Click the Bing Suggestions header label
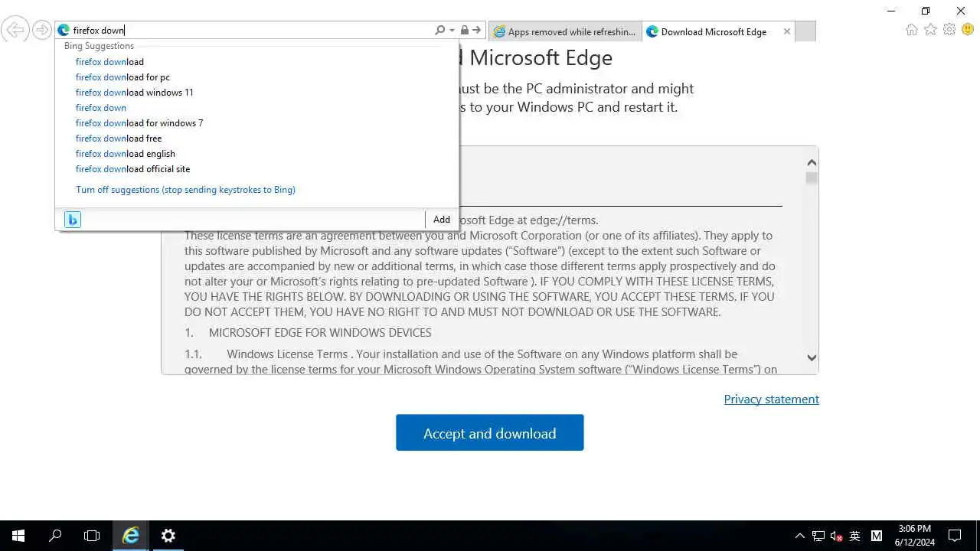Screen dimensions: 980x551 tap(99, 46)
